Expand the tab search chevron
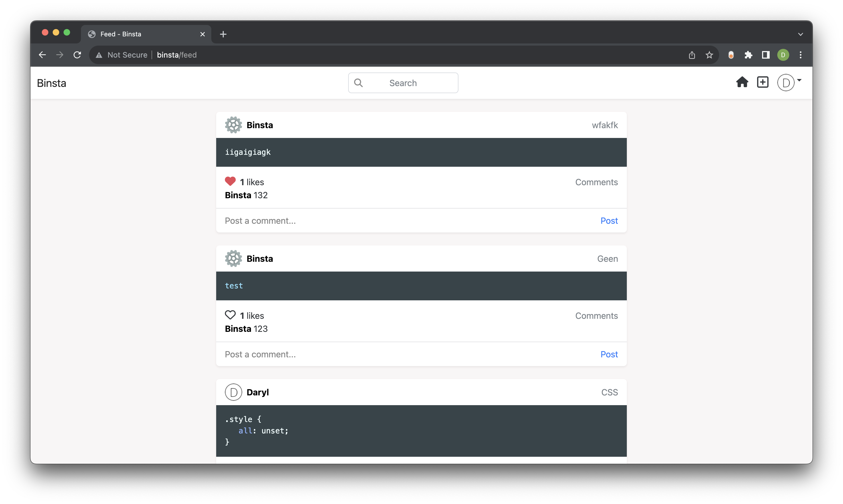843x504 pixels. pos(801,34)
